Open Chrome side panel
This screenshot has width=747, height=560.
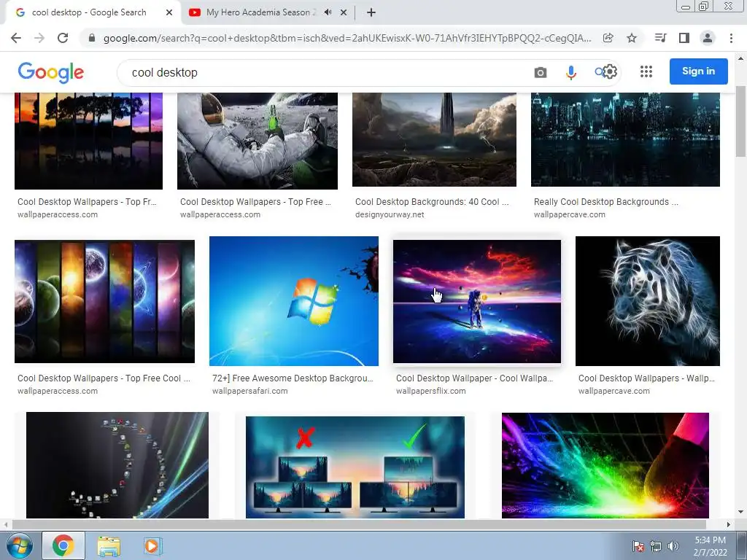click(x=684, y=38)
